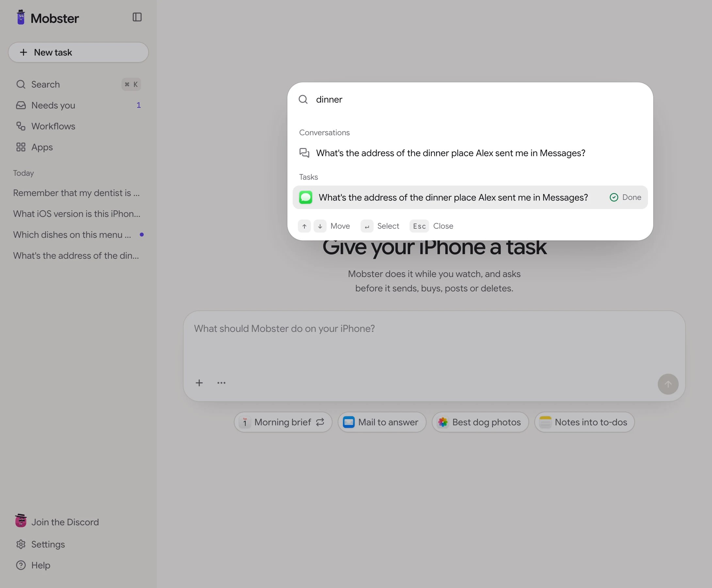Click the conversation bubbles icon in the result
The width and height of the screenshot is (712, 588).
tap(304, 153)
